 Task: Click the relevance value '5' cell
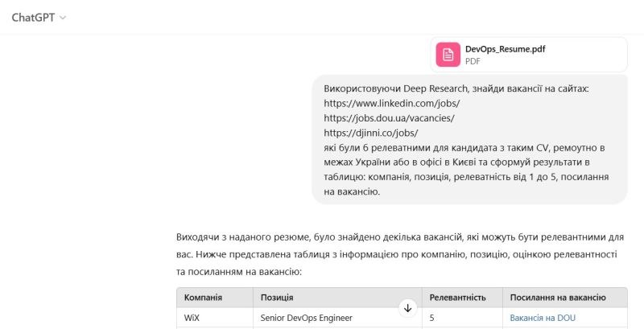click(462, 318)
